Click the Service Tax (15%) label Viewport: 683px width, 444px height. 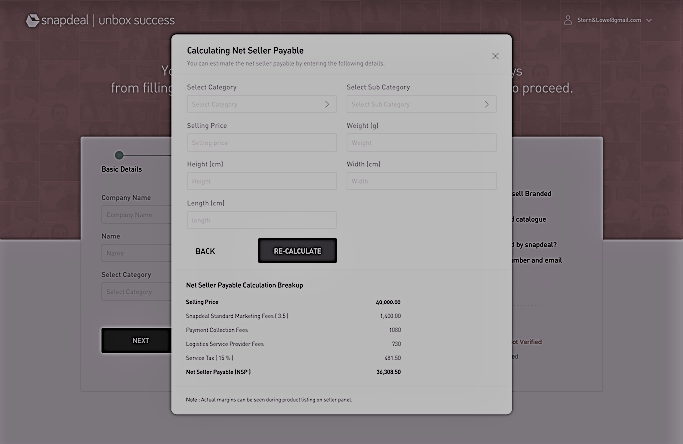(209, 358)
